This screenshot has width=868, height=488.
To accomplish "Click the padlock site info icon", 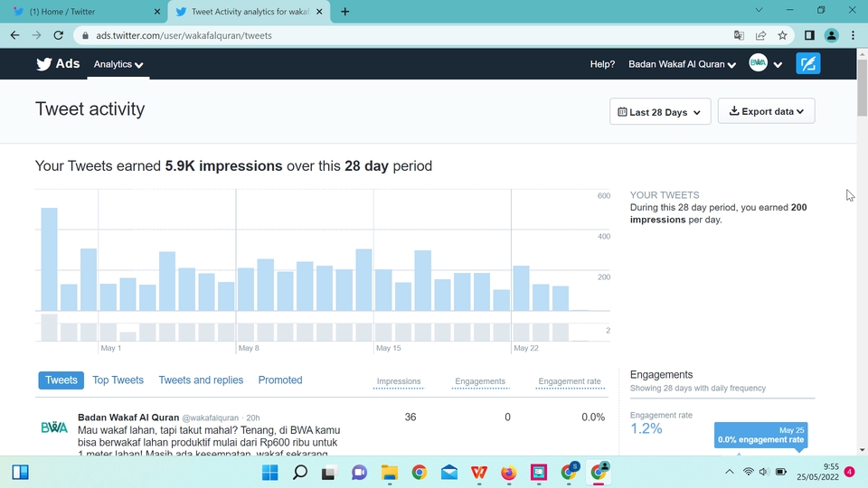I will 85,35.
